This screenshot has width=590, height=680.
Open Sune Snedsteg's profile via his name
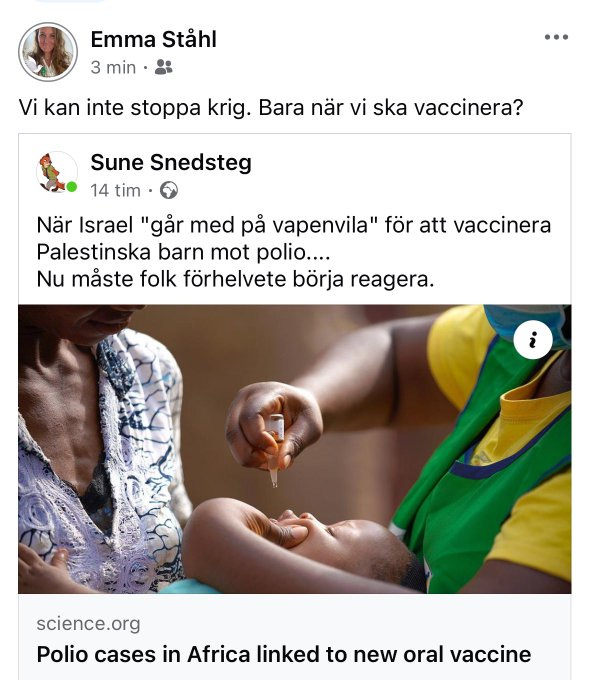(x=171, y=163)
